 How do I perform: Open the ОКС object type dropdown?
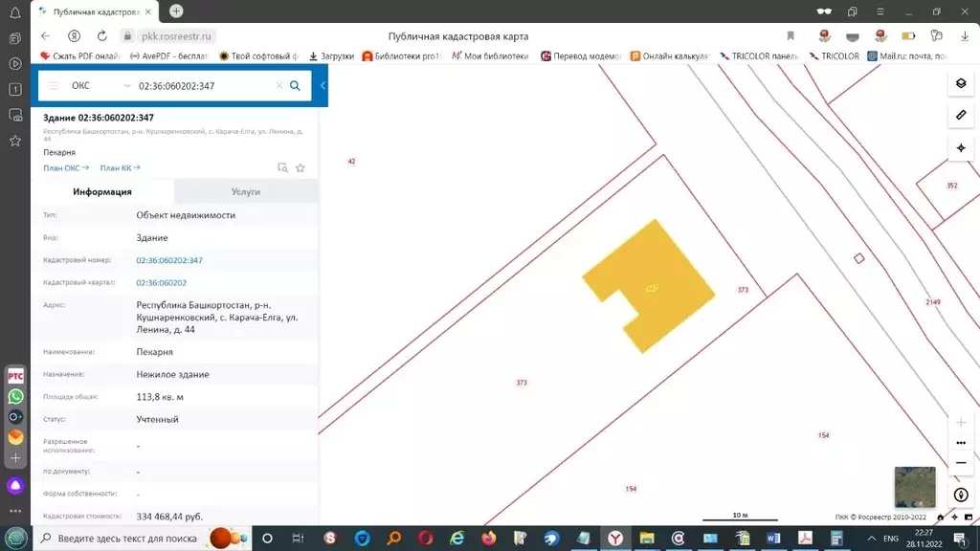point(100,86)
